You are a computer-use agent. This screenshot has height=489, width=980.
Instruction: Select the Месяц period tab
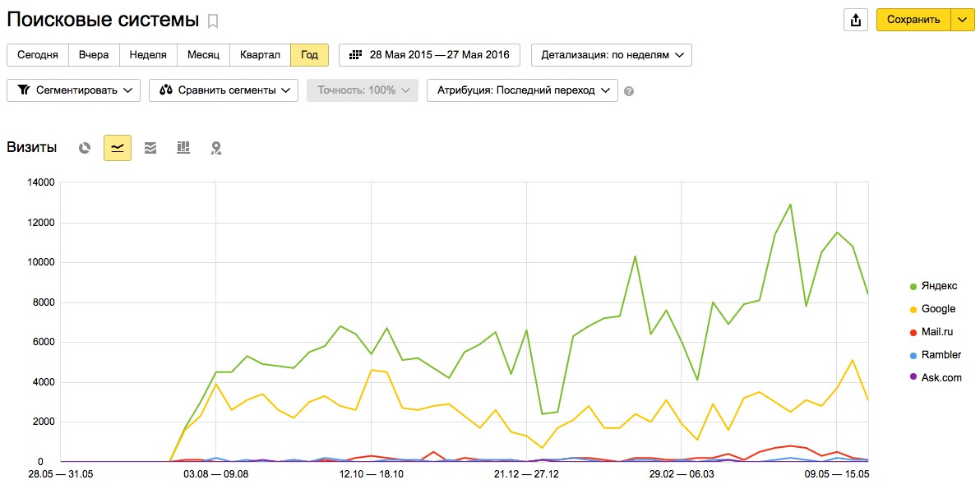[203, 55]
